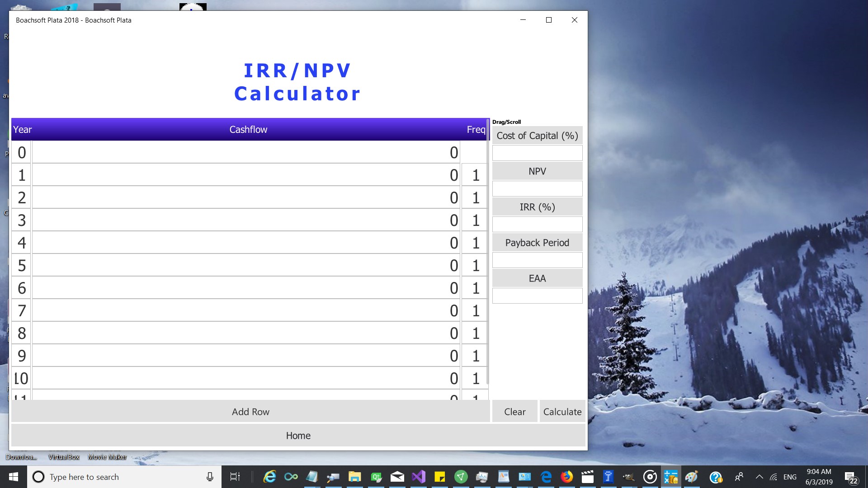
Task: Select the Freq cell for Year 3
Action: tap(475, 221)
